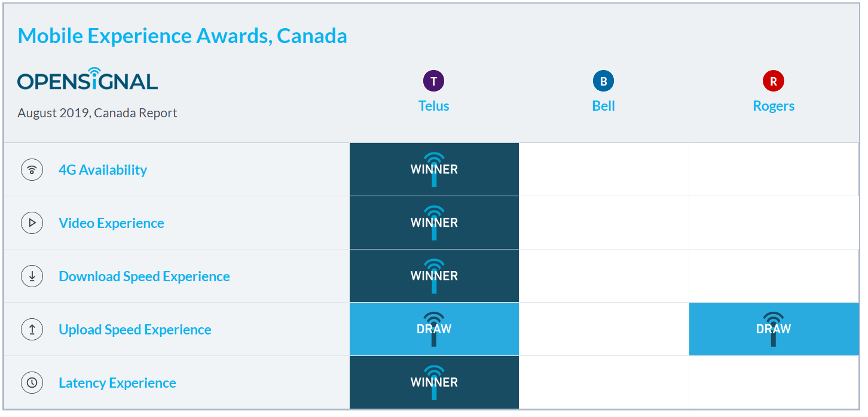
Task: Open the Upload Speed Experience link
Action: click(135, 330)
